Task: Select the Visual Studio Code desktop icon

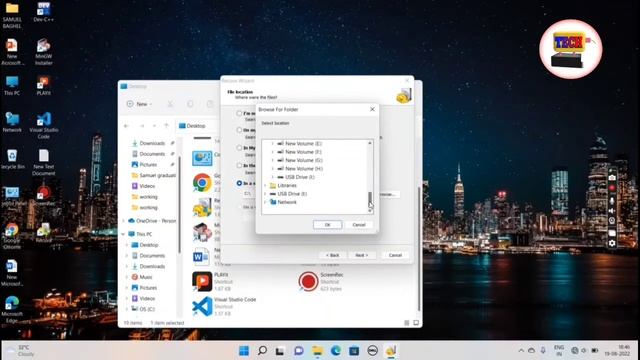Action: (x=44, y=125)
